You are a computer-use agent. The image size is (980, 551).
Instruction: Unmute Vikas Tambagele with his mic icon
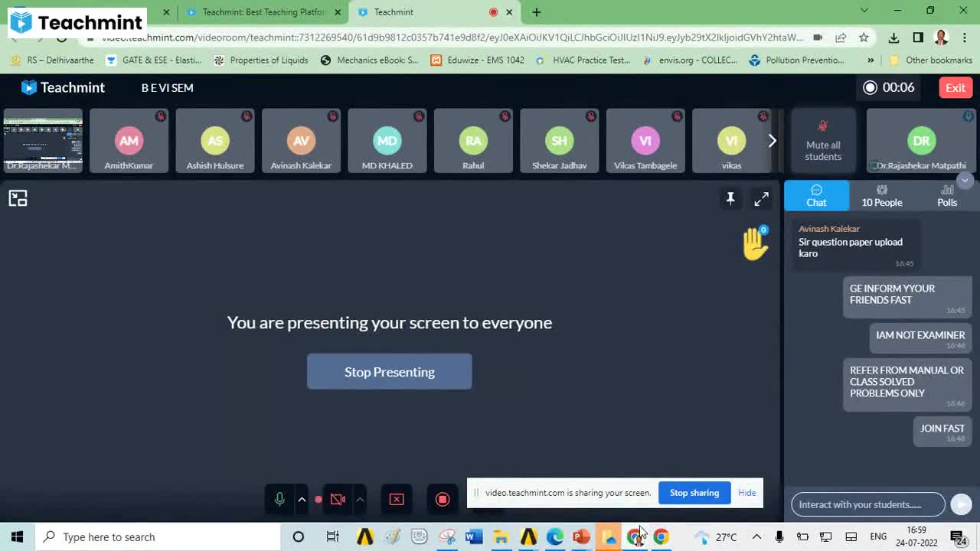(x=677, y=116)
